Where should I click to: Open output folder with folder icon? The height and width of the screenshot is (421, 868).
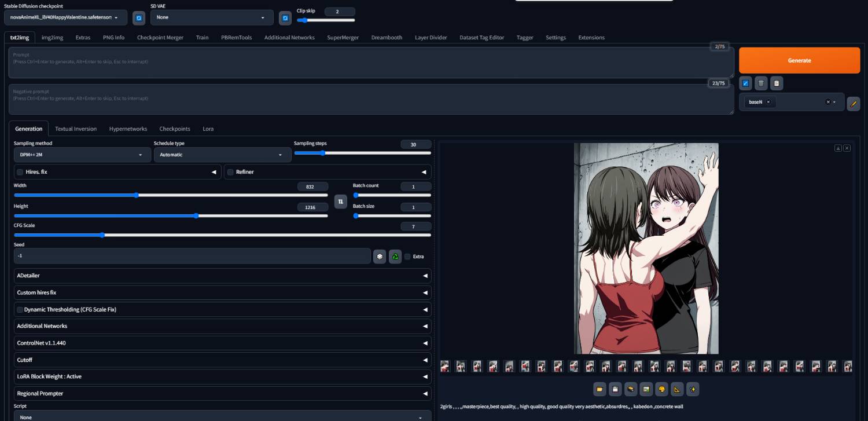599,389
